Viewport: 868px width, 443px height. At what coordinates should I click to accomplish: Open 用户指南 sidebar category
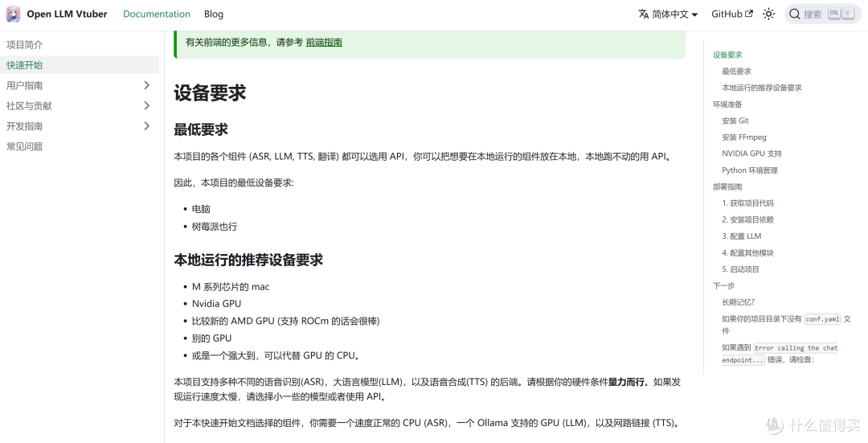pos(24,85)
